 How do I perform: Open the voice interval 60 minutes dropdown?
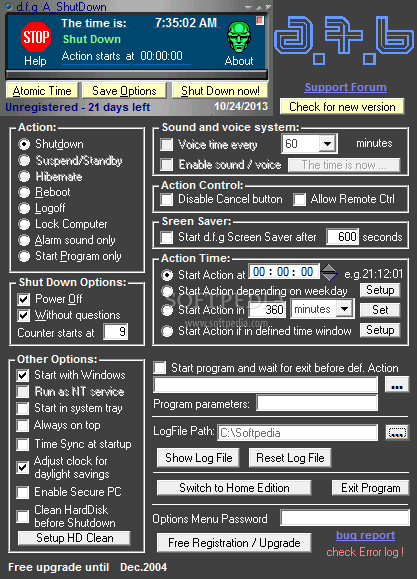pyautogui.click(x=327, y=144)
